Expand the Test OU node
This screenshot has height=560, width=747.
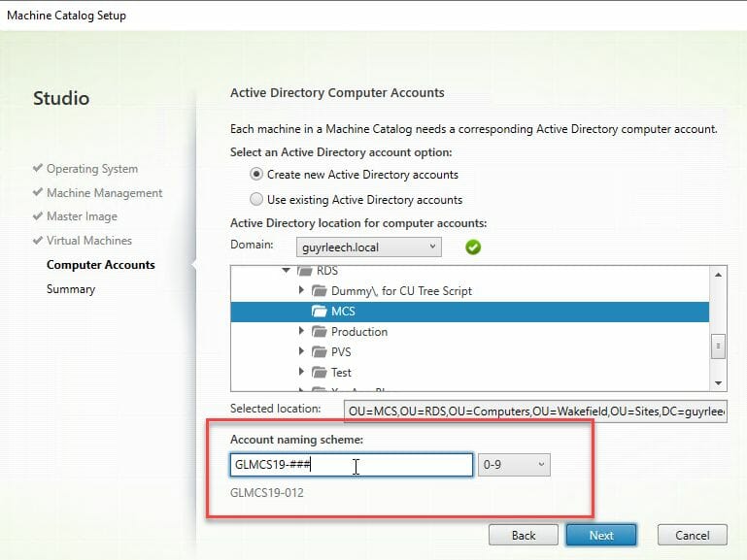301,371
